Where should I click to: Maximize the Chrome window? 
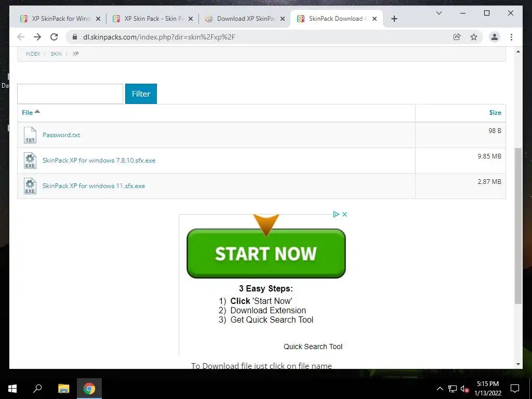(x=486, y=13)
